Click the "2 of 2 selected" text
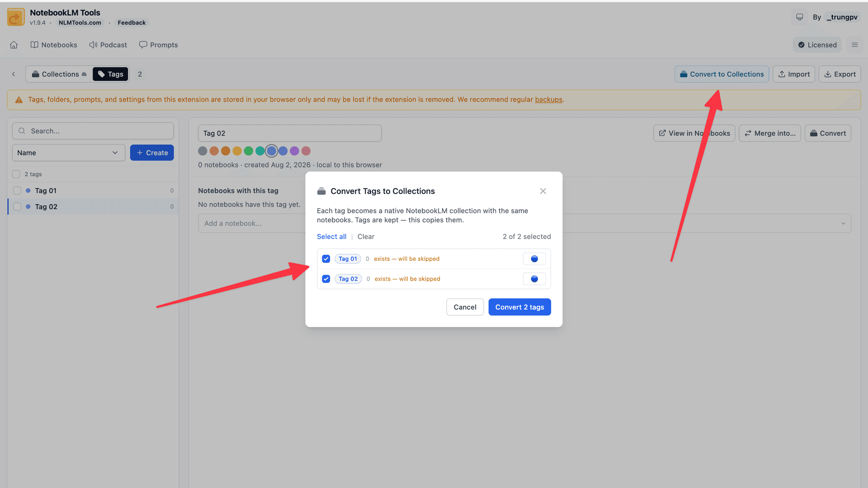This screenshot has width=868, height=488. pos(527,237)
